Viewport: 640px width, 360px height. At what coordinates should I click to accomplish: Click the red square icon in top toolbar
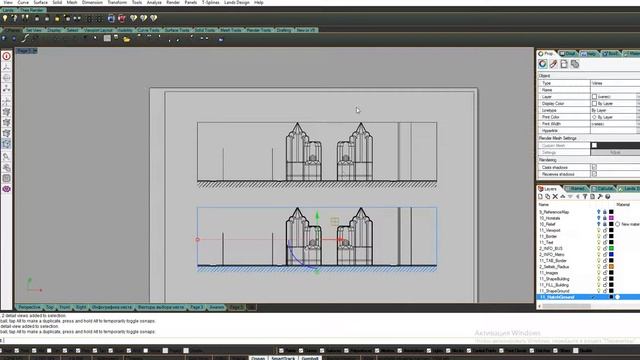coord(122,18)
